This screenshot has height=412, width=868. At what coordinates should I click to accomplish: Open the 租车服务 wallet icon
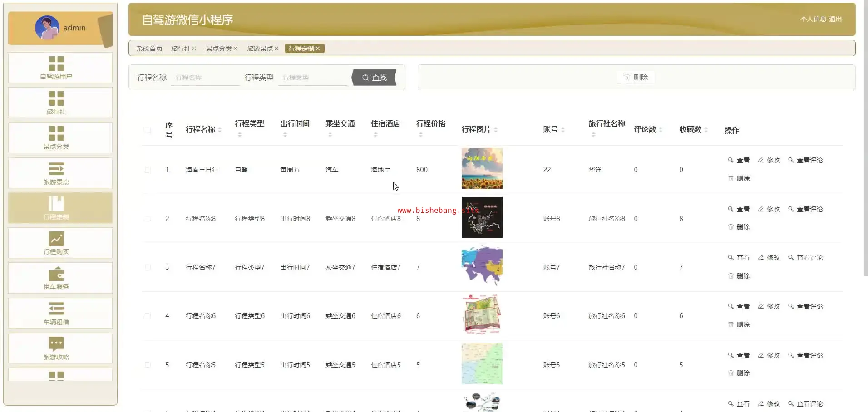56,274
